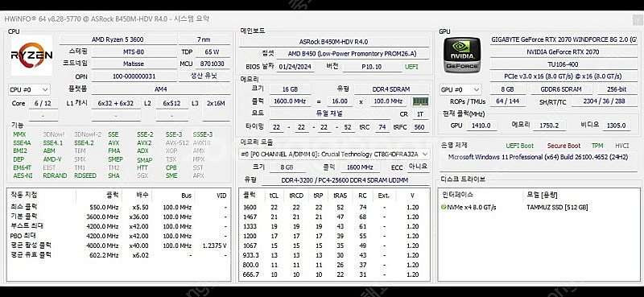The height and width of the screenshot is (297, 644).
Task: Select the Matisse codename field
Action: pyautogui.click(x=134, y=64)
